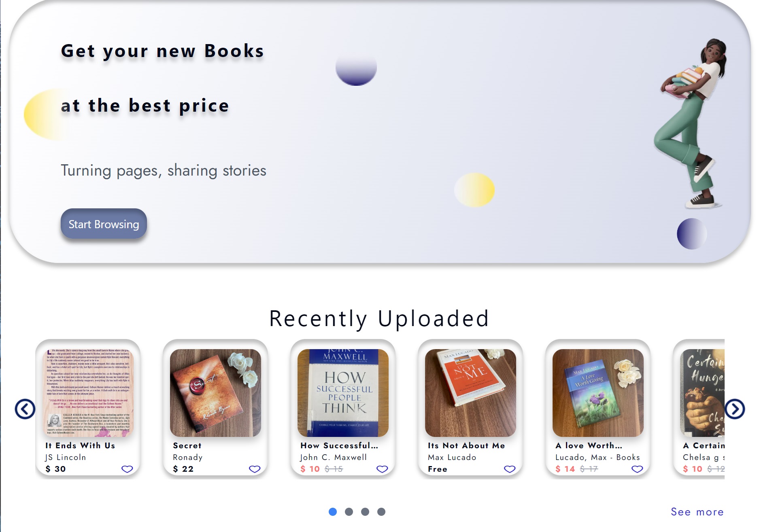
Task: Open Its Not About Me cover image
Action: coord(470,393)
